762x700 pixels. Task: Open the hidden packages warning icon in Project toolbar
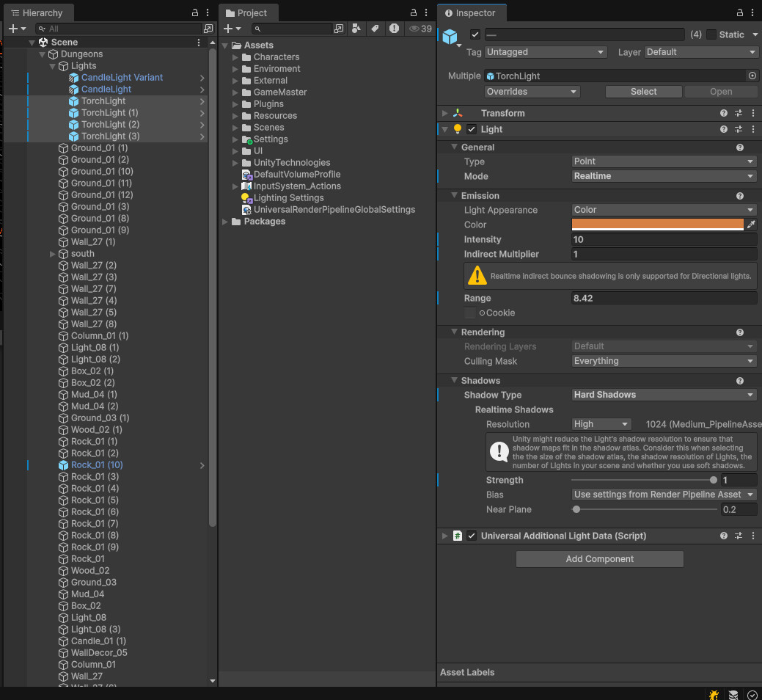[394, 29]
